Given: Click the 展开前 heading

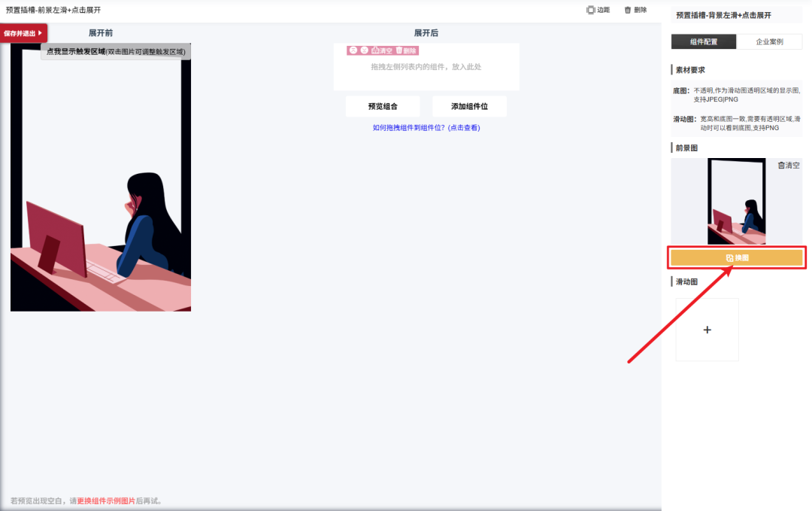Looking at the screenshot, I should tap(101, 32).
